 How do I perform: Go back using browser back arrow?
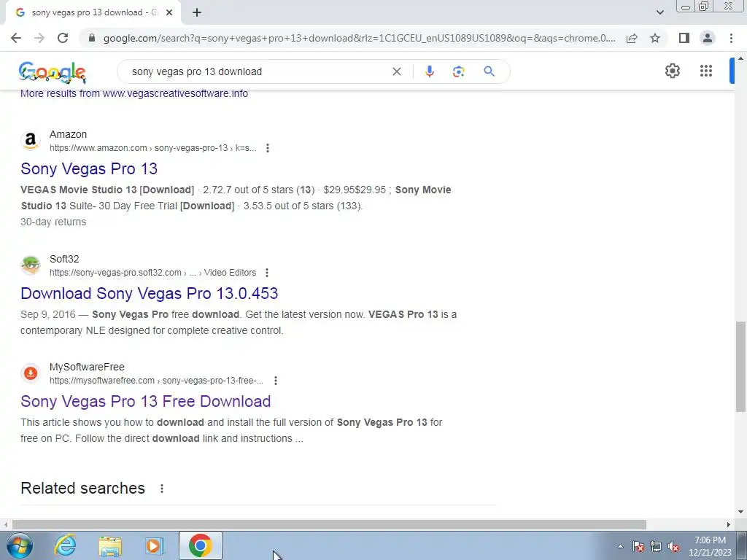tap(16, 38)
